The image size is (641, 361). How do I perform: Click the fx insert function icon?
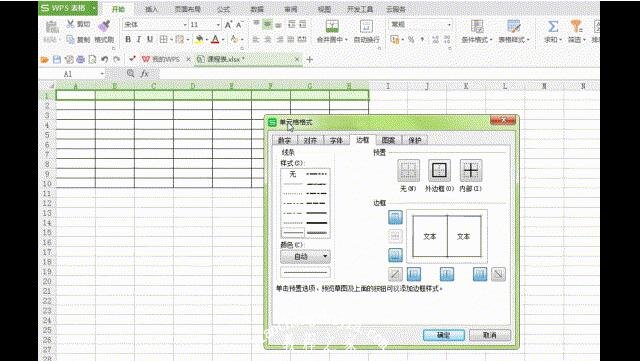pos(144,74)
